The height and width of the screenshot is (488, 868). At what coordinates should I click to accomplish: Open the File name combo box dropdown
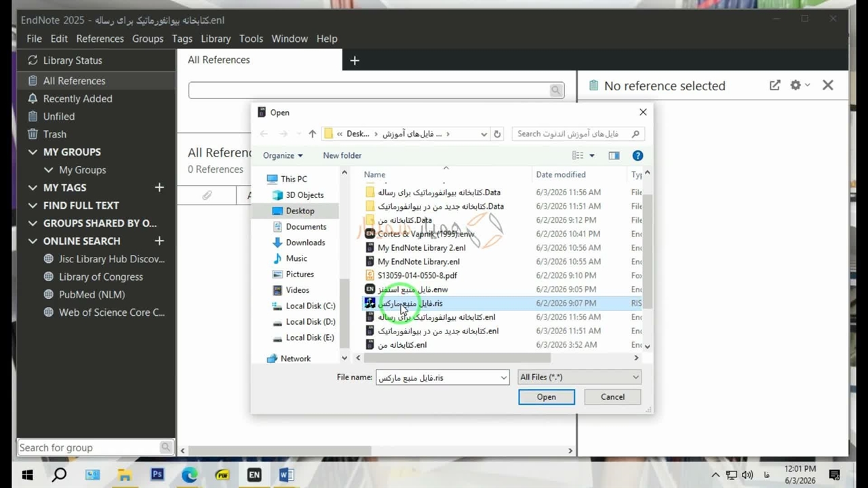[504, 378]
